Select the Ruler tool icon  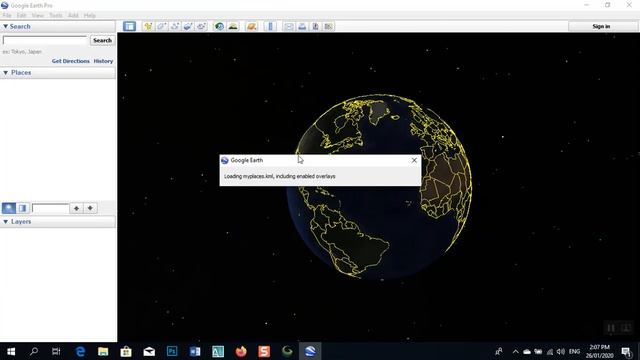pos(270,26)
